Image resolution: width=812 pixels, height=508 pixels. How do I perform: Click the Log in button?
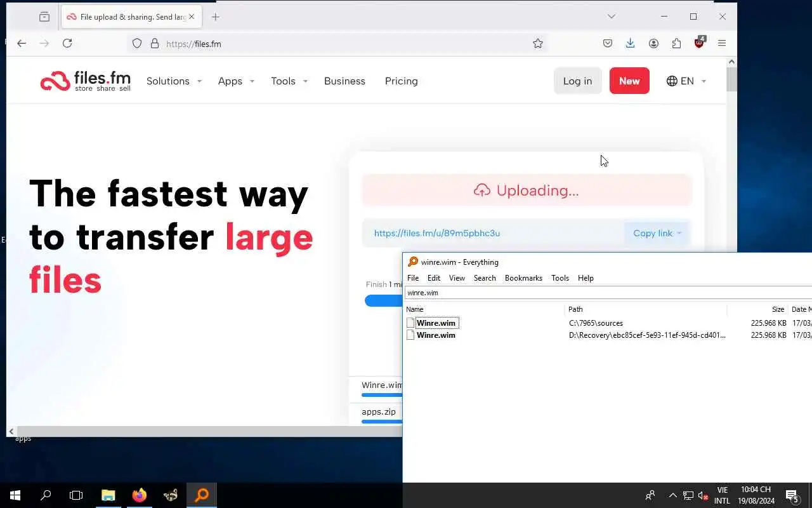[x=577, y=81]
